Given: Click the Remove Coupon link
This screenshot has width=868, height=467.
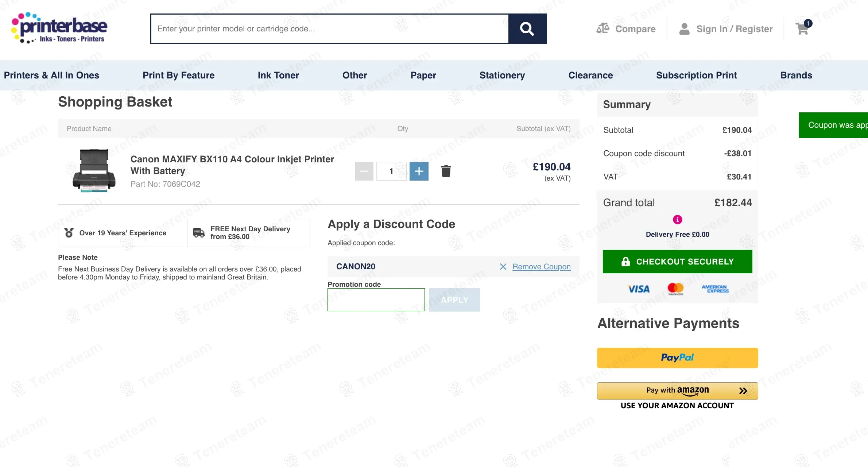Looking at the screenshot, I should (541, 267).
